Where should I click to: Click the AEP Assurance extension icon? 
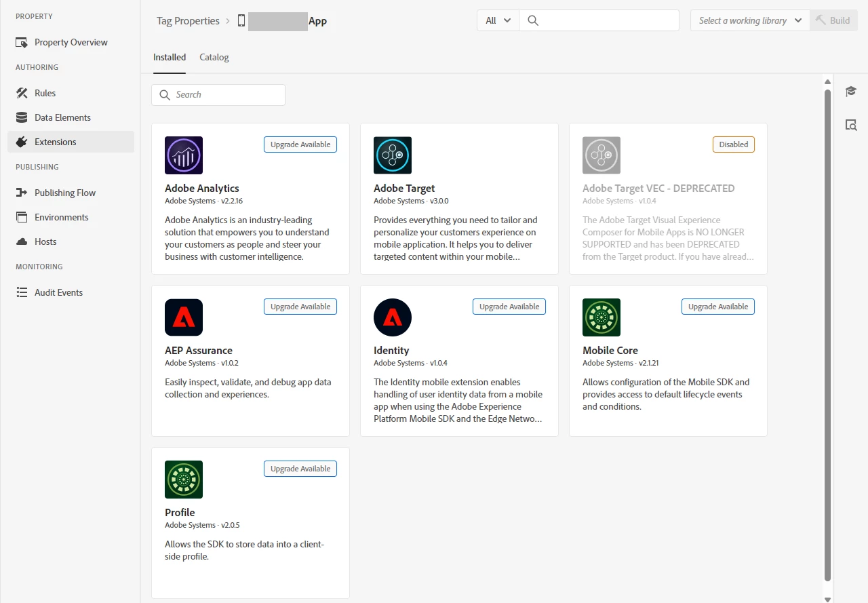pos(184,317)
